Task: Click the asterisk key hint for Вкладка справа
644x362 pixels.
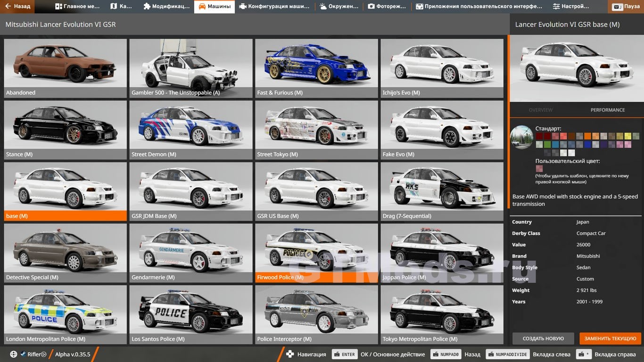Action: pyautogui.click(x=584, y=354)
